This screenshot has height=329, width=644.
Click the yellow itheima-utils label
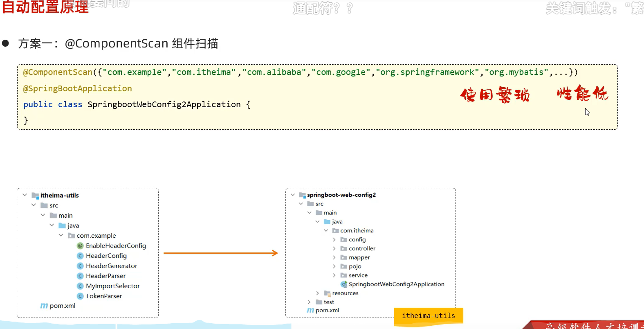pos(429,316)
